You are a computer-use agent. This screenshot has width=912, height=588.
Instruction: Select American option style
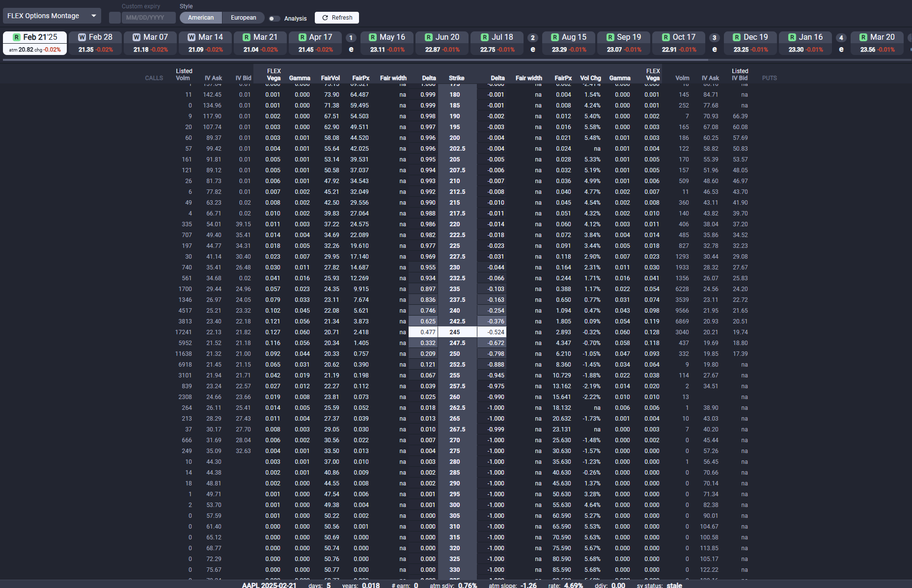(x=201, y=18)
